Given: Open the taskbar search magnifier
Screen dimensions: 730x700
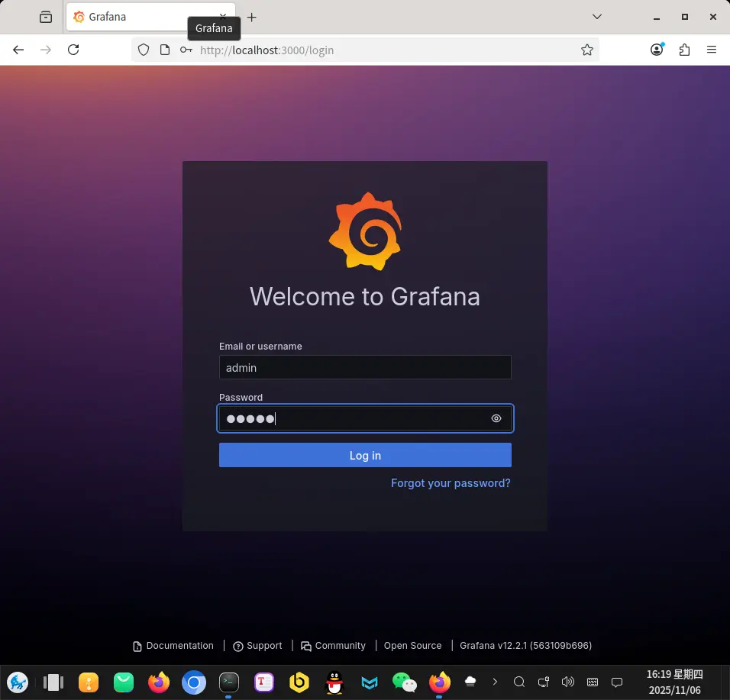Looking at the screenshot, I should click(519, 682).
